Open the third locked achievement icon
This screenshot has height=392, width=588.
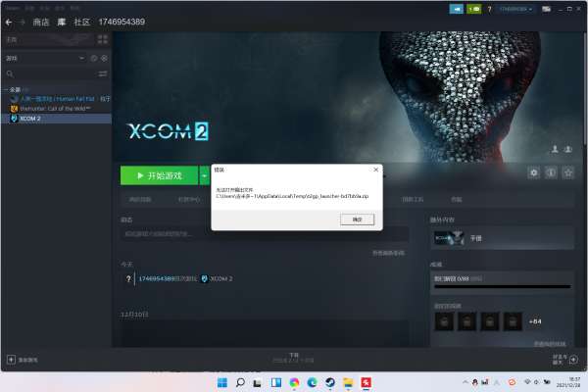pos(490,321)
